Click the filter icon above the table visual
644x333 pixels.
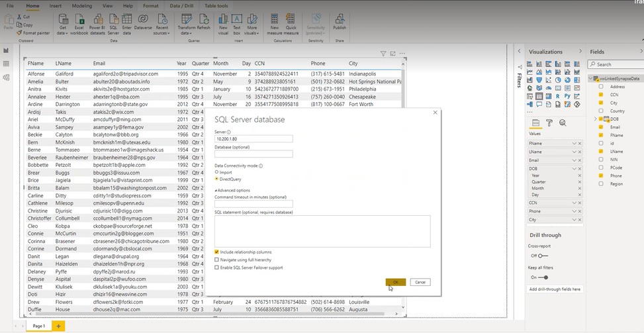point(383,54)
